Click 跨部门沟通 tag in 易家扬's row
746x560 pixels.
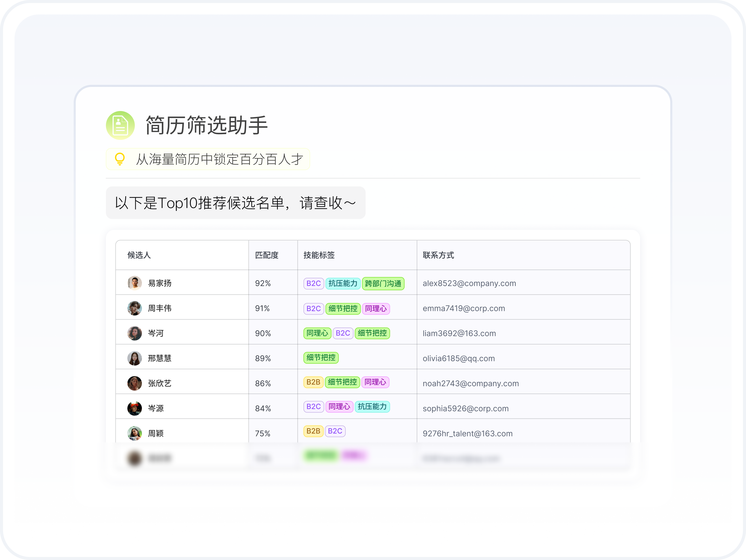point(383,284)
